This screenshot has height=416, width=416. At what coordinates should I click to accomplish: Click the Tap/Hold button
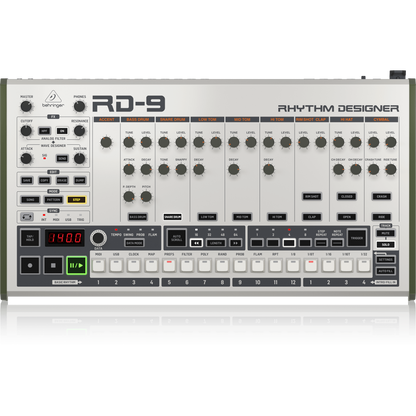point(30,238)
